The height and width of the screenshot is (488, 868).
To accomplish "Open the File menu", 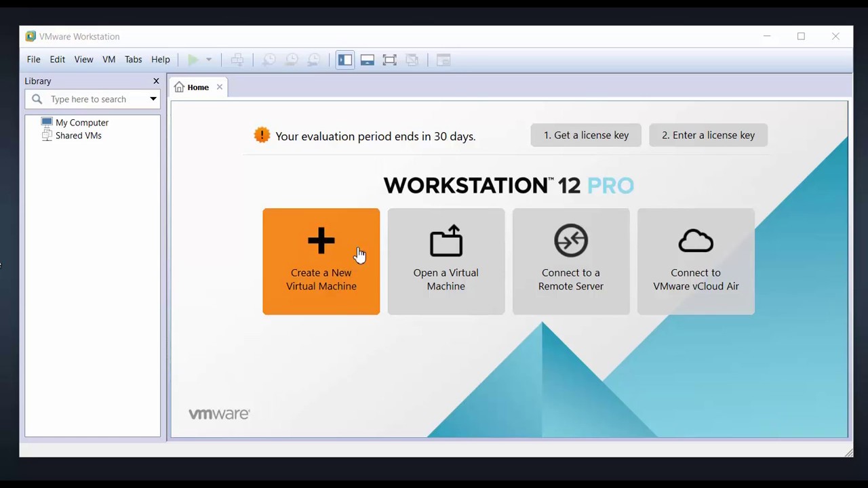I will pos(33,60).
